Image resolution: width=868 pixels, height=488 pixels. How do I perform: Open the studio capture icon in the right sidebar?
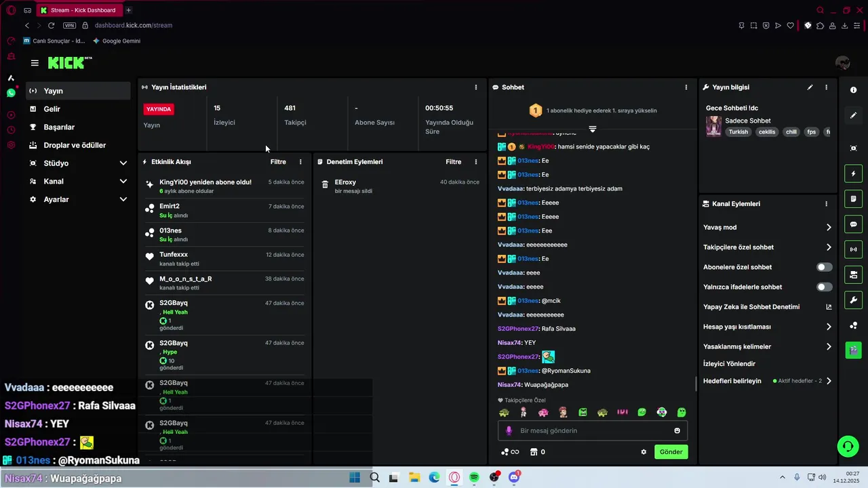[853, 148]
